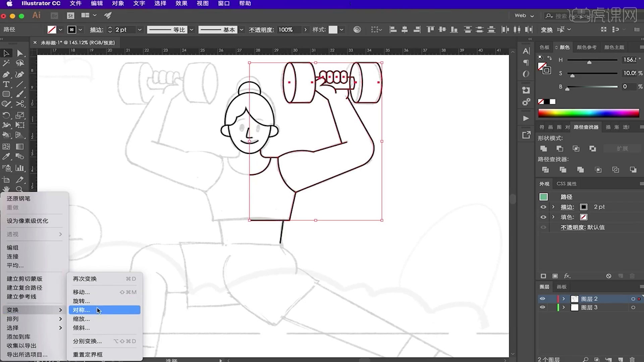Select the Paintbrush tool
Viewport: 644px width, 362px height.
coord(20,94)
